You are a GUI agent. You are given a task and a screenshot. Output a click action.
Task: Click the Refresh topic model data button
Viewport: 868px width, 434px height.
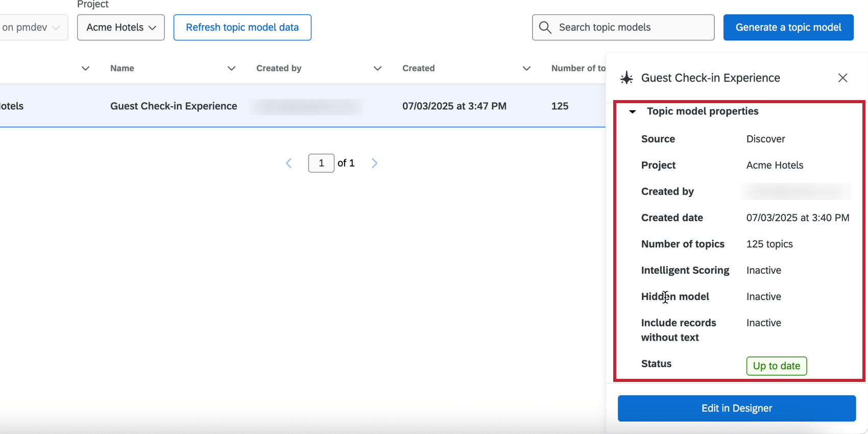click(x=242, y=28)
